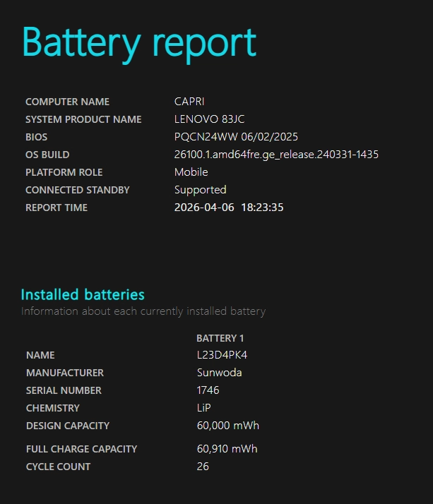
Task: Click the BATTERY 1 column header
Action: (220, 338)
